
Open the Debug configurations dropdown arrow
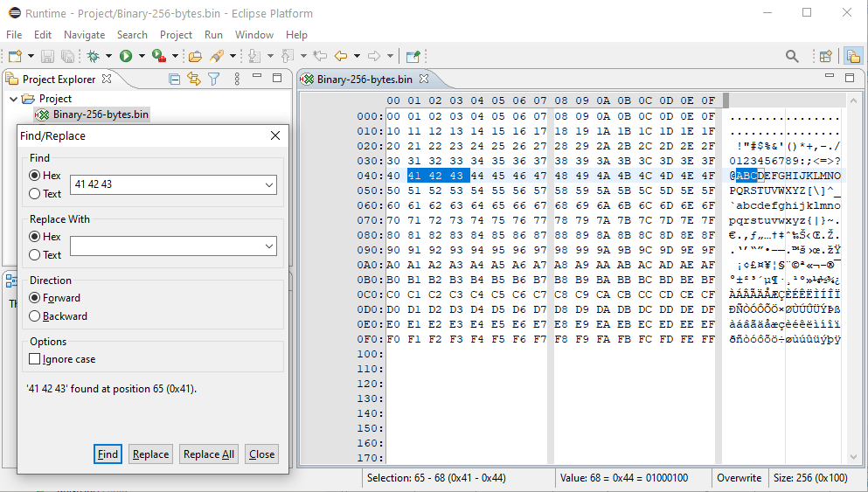point(108,56)
